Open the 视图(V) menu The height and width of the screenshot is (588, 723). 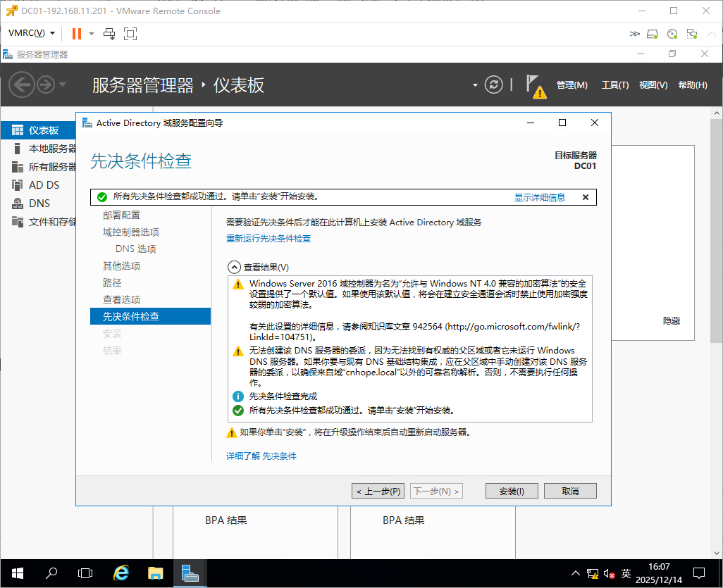[x=653, y=85]
